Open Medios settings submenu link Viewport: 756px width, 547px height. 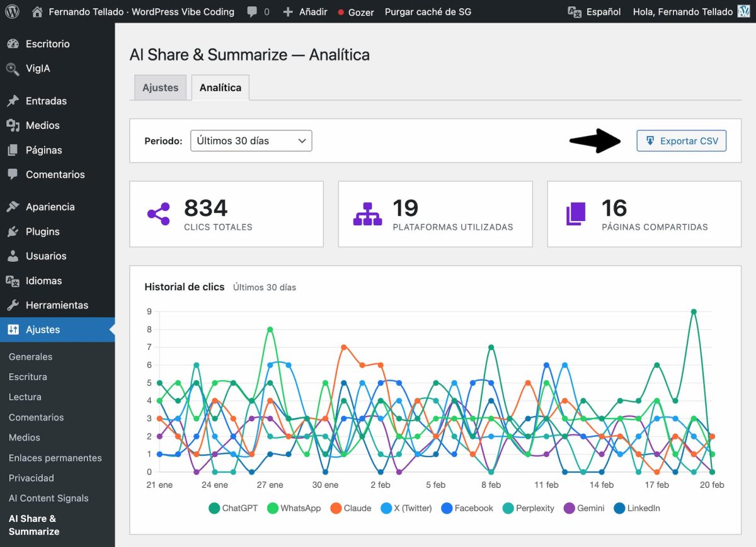coord(25,437)
